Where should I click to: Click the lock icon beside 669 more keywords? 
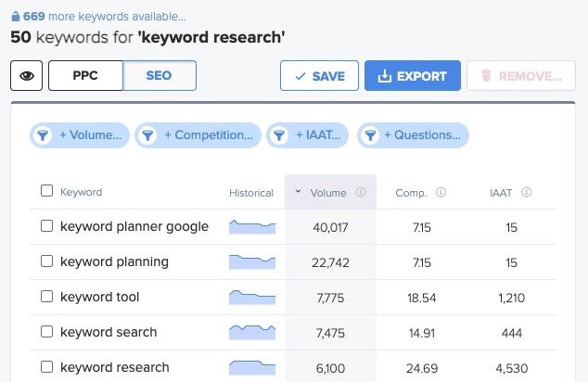pyautogui.click(x=16, y=17)
